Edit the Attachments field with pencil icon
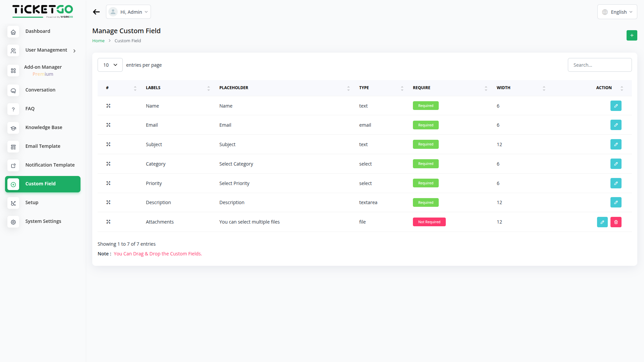The image size is (644, 362). point(602,222)
